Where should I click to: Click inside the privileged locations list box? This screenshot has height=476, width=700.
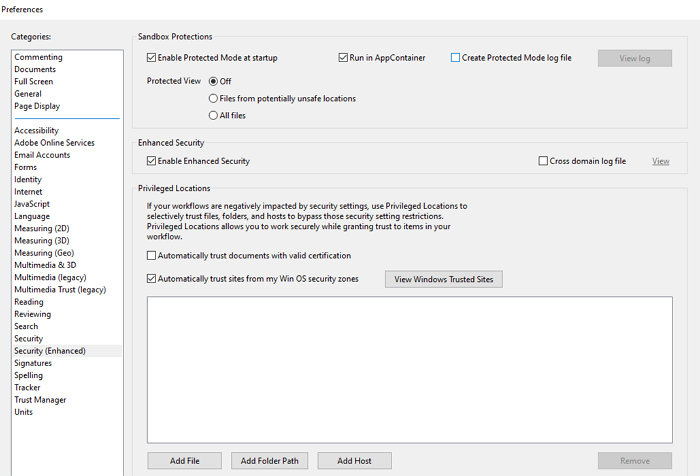tap(409, 370)
